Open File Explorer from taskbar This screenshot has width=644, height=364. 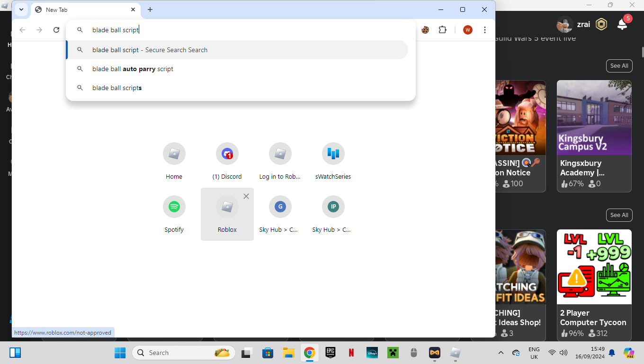[x=288, y=353]
